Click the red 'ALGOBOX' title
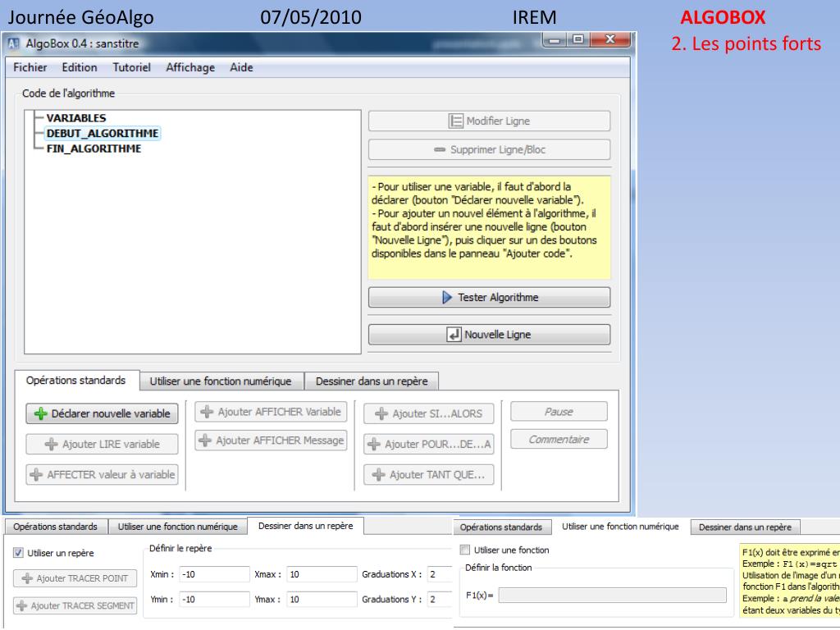Screen dimensions: 840x630 tap(723, 17)
